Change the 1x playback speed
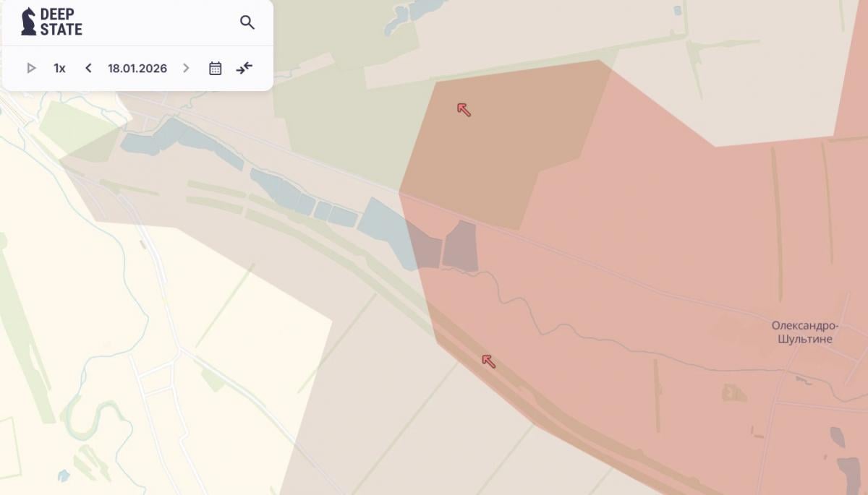 click(59, 68)
